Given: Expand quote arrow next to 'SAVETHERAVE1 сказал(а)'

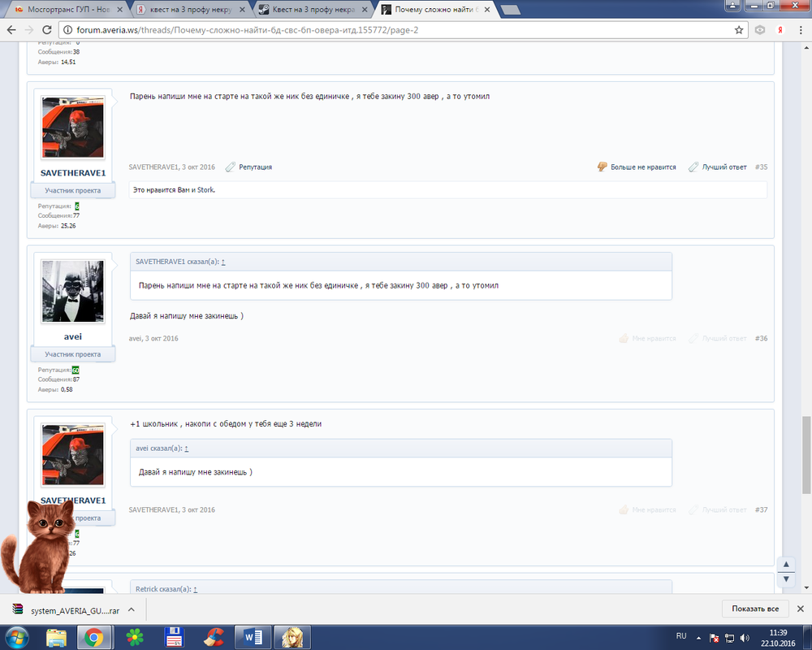Looking at the screenshot, I should click(223, 262).
